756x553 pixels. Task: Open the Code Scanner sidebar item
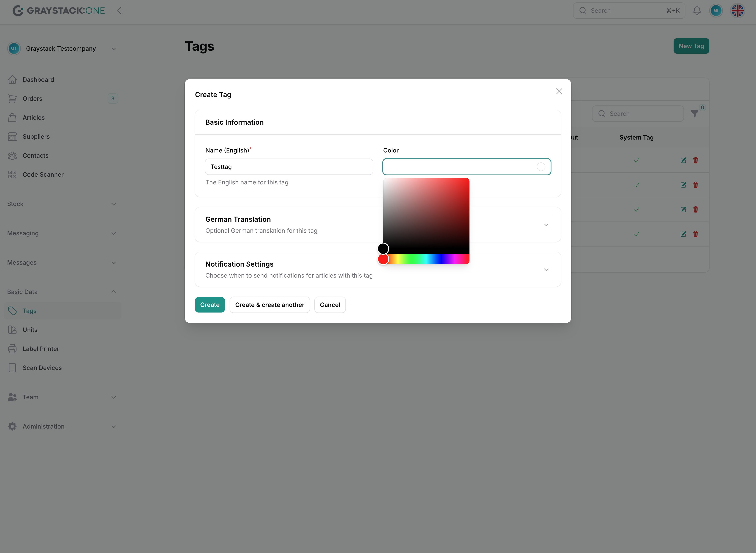[x=43, y=174]
